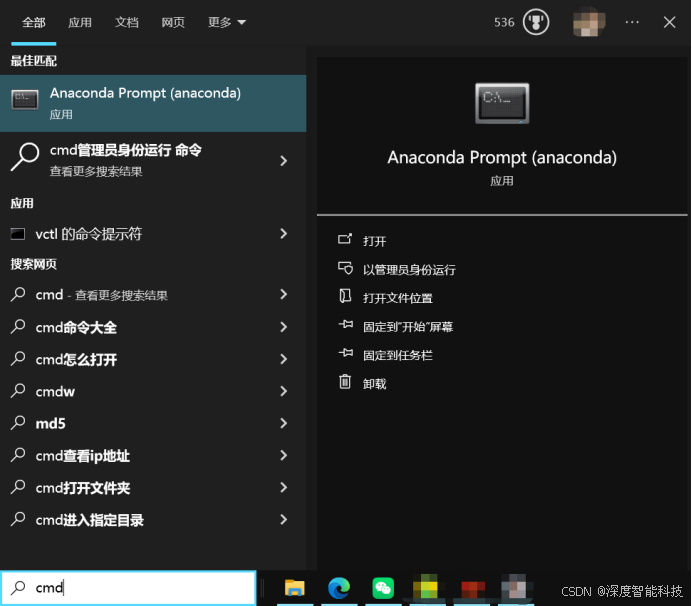This screenshot has width=692, height=606.
Task: Click the cmd search input field
Action: (128, 588)
